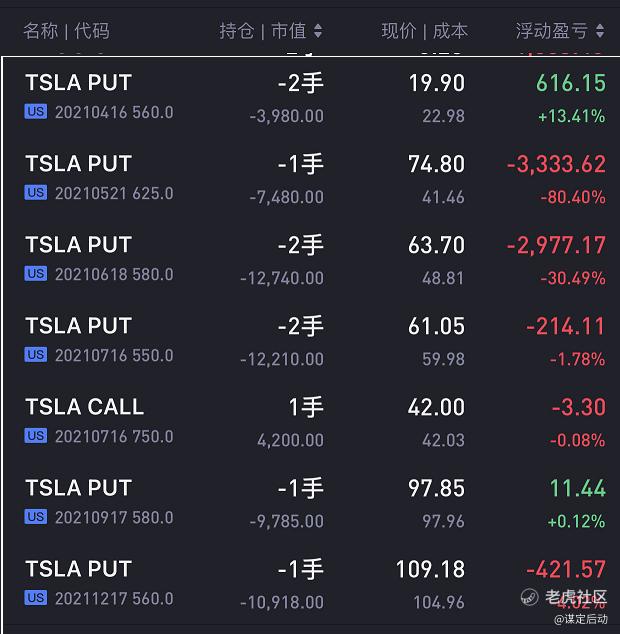Click the 109.18 current price value
This screenshot has height=634, width=620.
430,569
